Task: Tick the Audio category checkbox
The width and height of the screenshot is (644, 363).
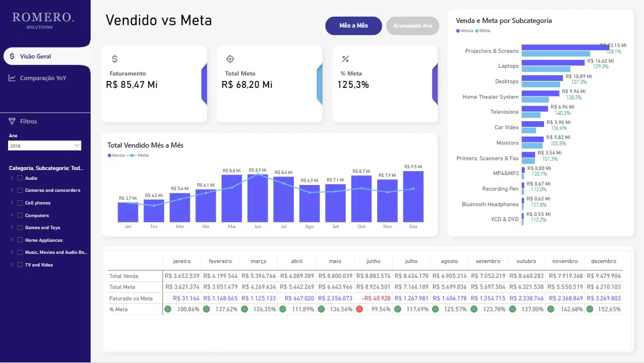Action: click(x=20, y=178)
